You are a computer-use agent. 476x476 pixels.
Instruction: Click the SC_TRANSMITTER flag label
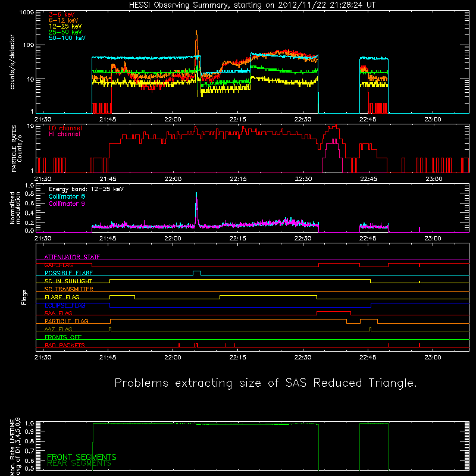pos(68,289)
